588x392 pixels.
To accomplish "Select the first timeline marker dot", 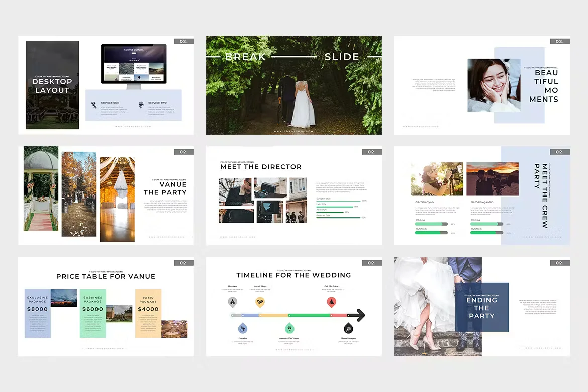I will (232, 315).
